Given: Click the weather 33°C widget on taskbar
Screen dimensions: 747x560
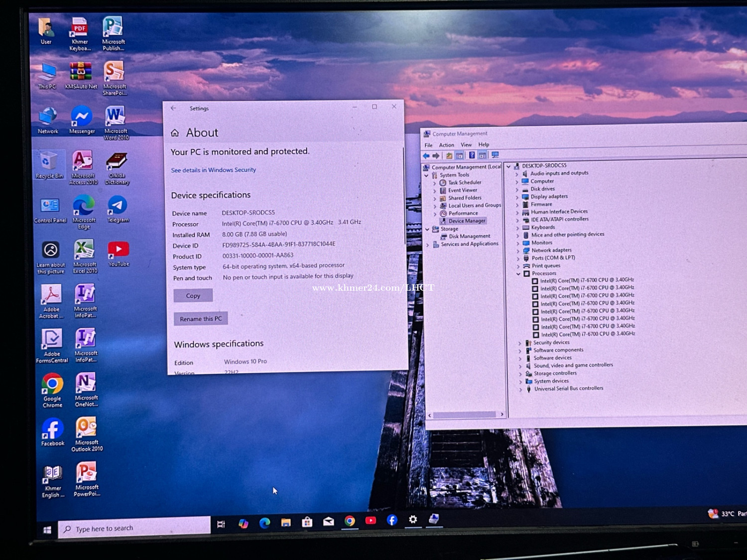Looking at the screenshot, I should [x=727, y=513].
